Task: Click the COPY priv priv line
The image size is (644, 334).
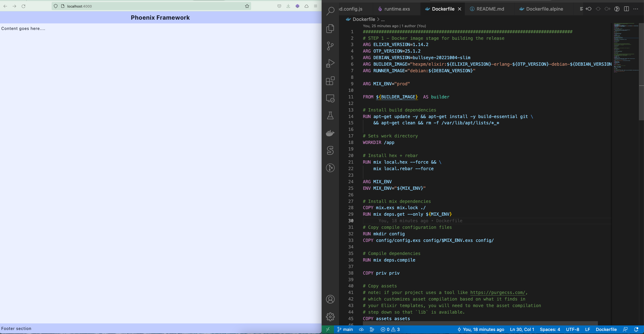Action: point(381,273)
